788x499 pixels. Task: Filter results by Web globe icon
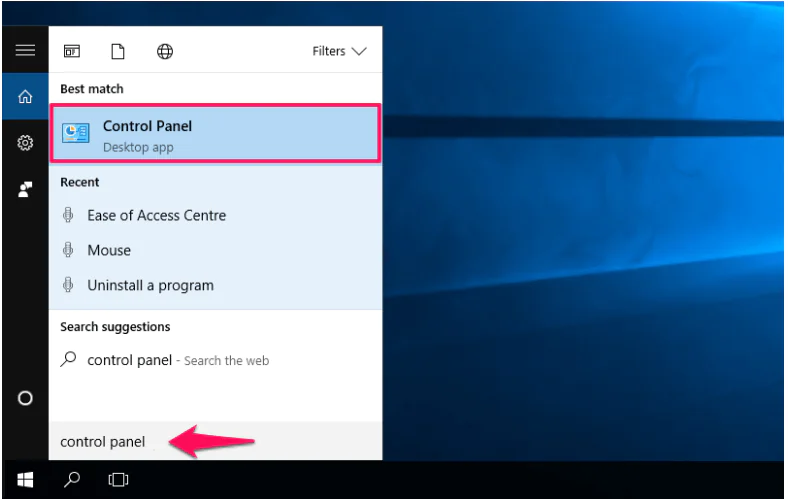tap(165, 51)
